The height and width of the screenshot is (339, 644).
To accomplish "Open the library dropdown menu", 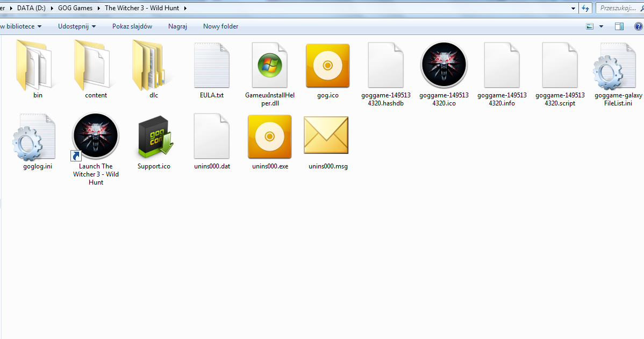I will (x=20, y=26).
